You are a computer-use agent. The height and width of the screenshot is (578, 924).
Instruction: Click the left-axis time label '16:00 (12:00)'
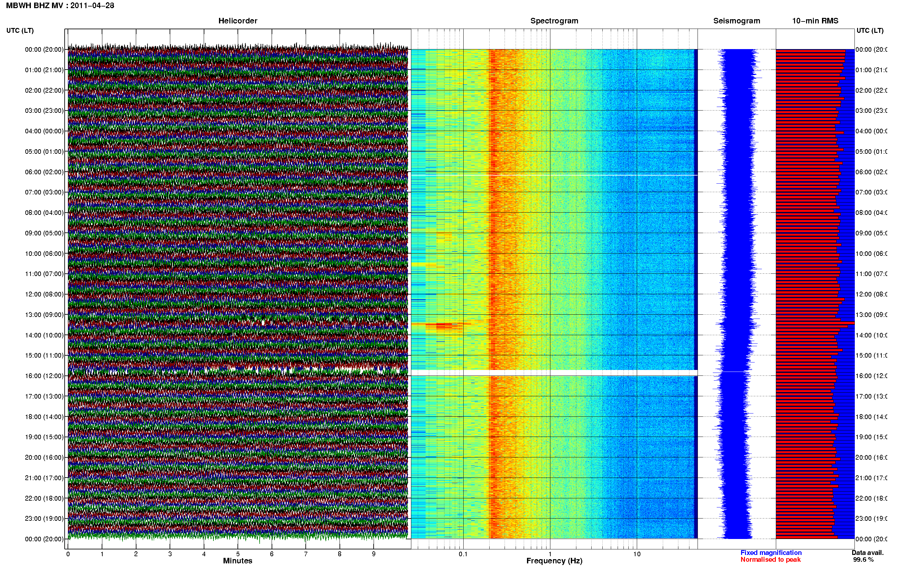click(44, 376)
